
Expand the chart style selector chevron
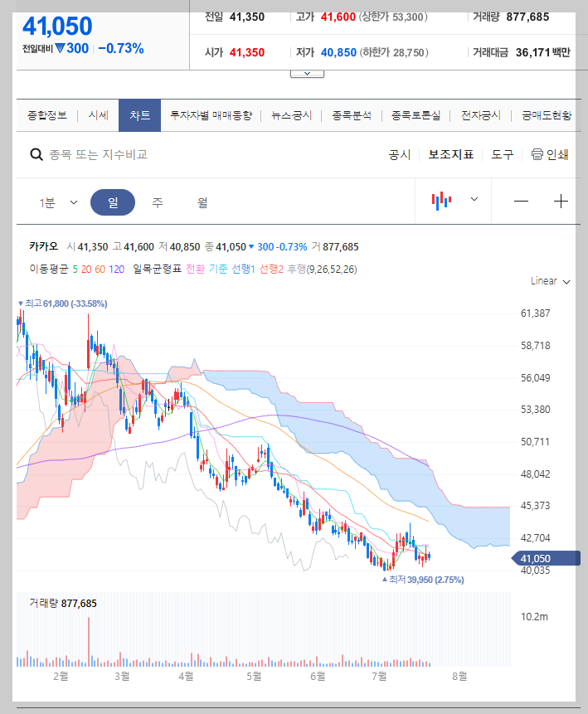coord(474,200)
